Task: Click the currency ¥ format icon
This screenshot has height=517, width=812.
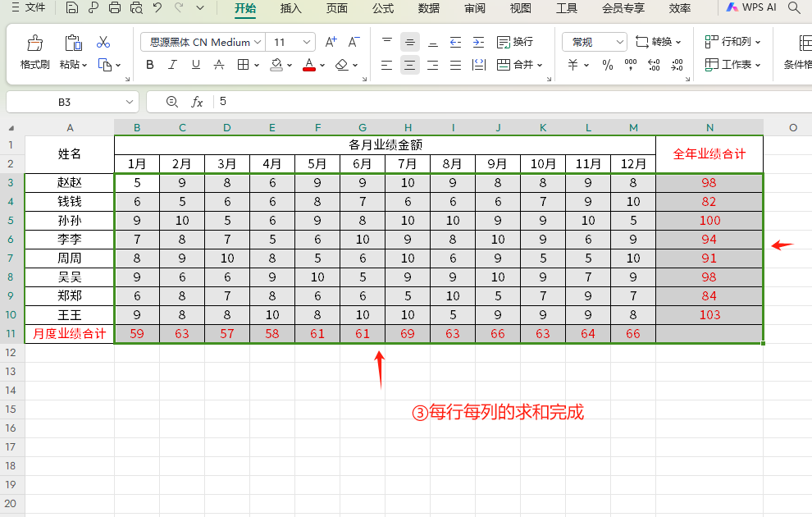Action: coord(573,65)
